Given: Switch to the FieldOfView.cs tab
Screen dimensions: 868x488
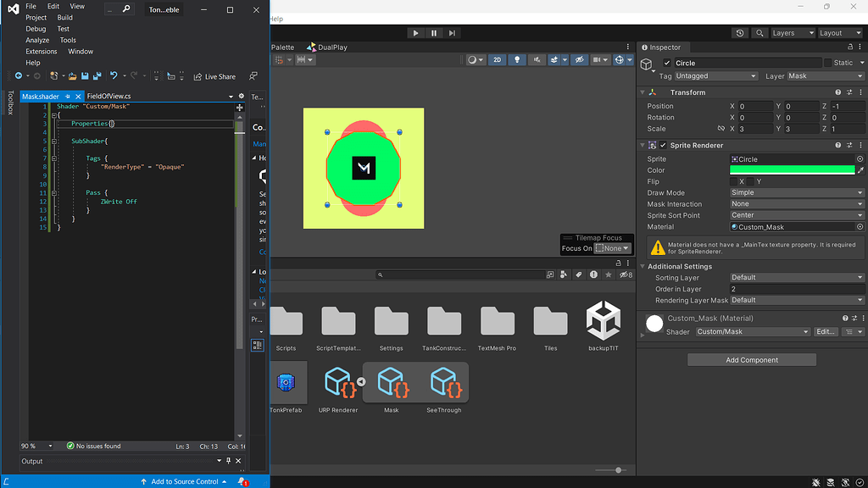Looking at the screenshot, I should (109, 97).
